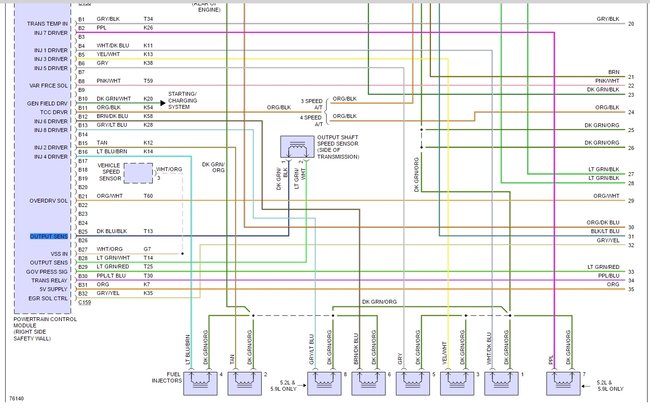
Task: Click the black arrow pointing to Starting/Charging System
Action: [163, 103]
